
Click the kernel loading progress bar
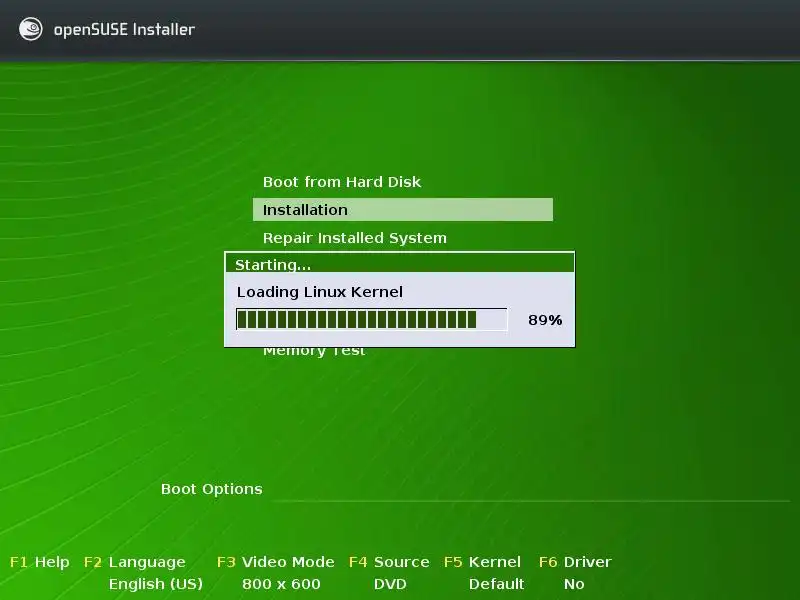[x=371, y=320]
